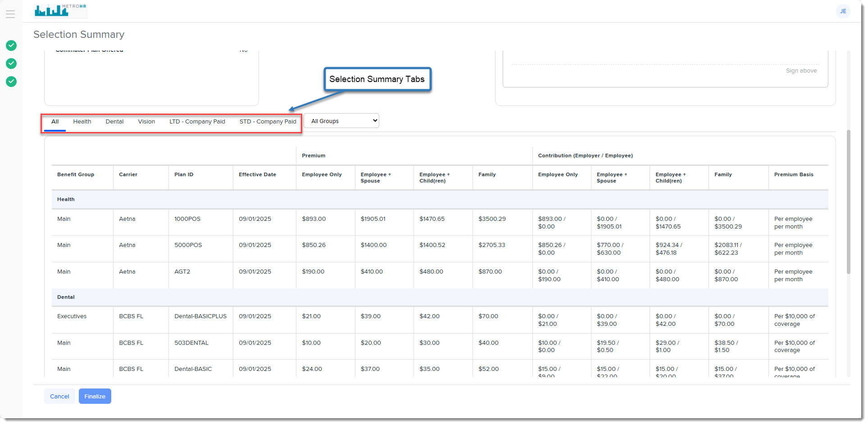The width and height of the screenshot is (868, 425).
Task: Click the Benefit Group column header
Action: 76,175
